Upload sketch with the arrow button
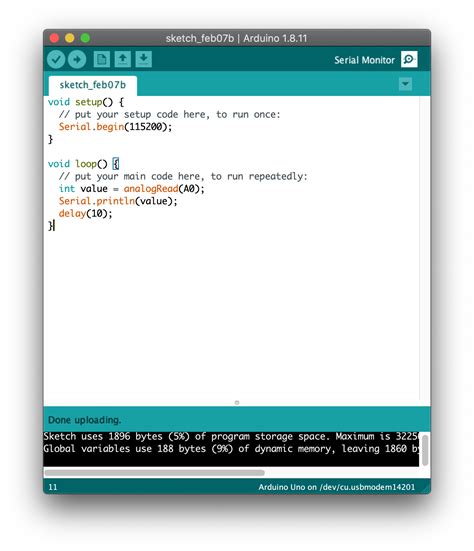 77,59
